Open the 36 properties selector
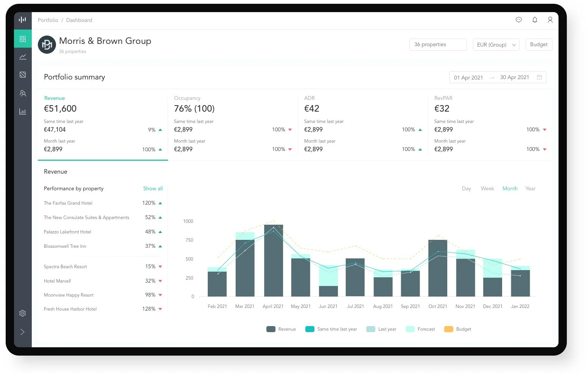The height and width of the screenshot is (373, 588). 438,45
